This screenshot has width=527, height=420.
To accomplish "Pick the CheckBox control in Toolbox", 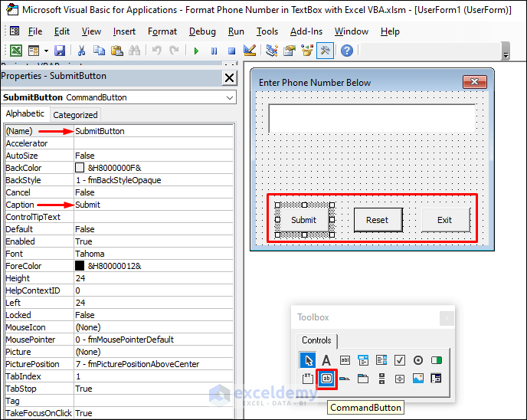I will coord(400,360).
